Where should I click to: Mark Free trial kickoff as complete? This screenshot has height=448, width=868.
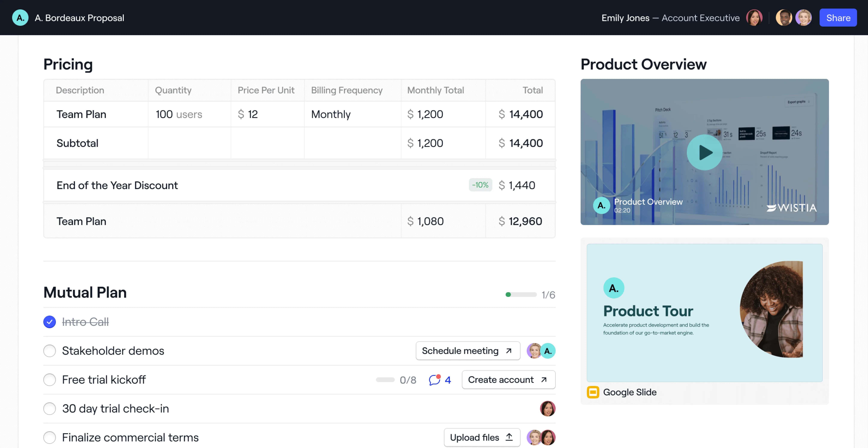point(50,380)
